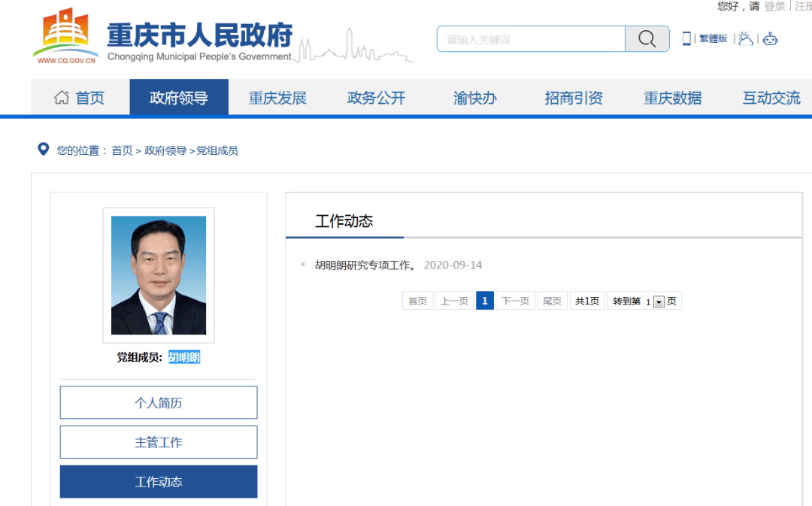Go to the 重庆数据 menu item

672,98
